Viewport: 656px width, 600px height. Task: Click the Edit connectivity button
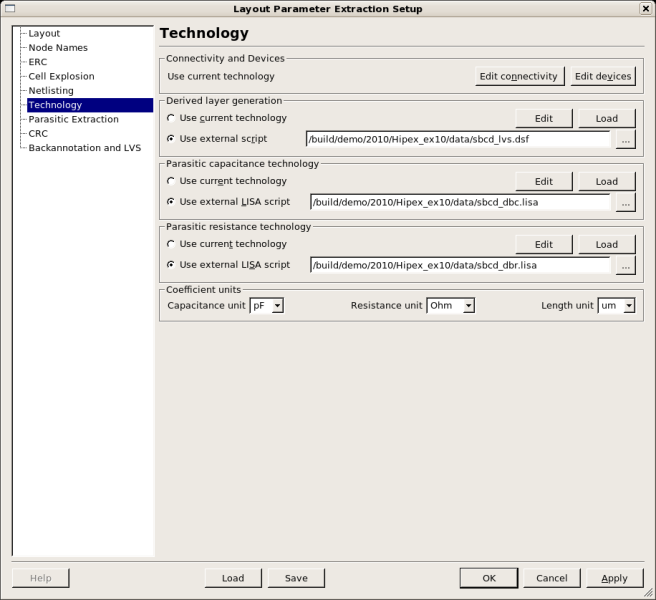(519, 76)
